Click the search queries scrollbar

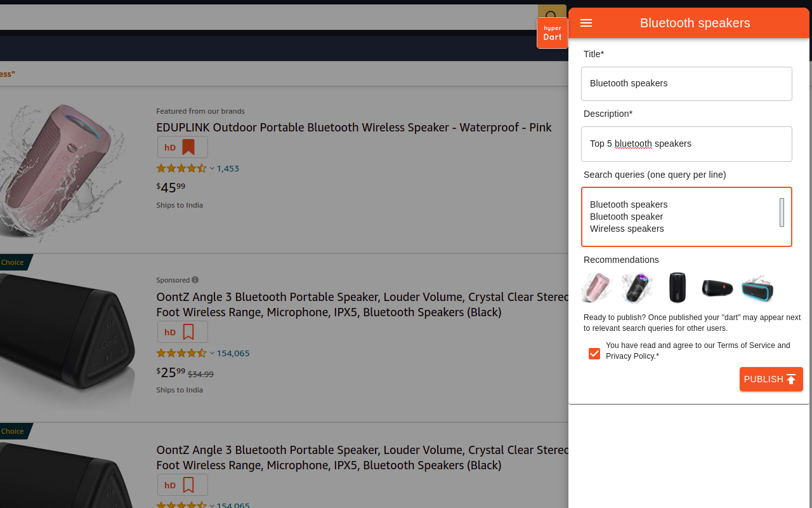click(782, 212)
